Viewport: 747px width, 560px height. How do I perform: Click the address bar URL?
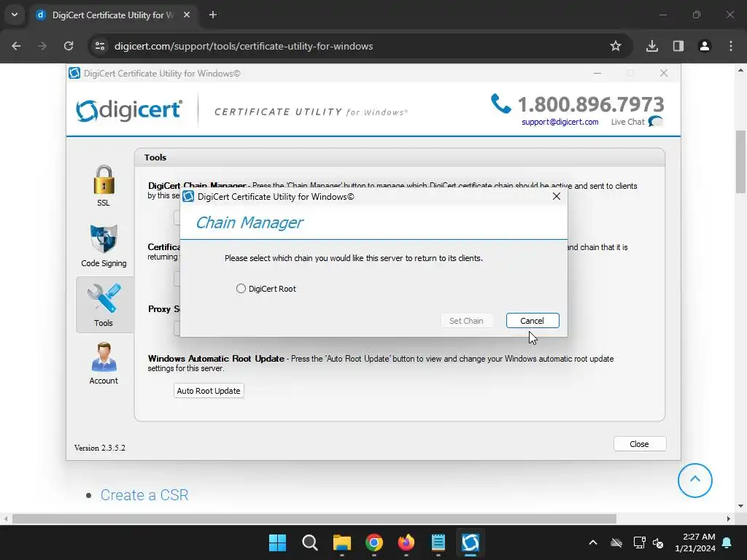[x=244, y=46]
